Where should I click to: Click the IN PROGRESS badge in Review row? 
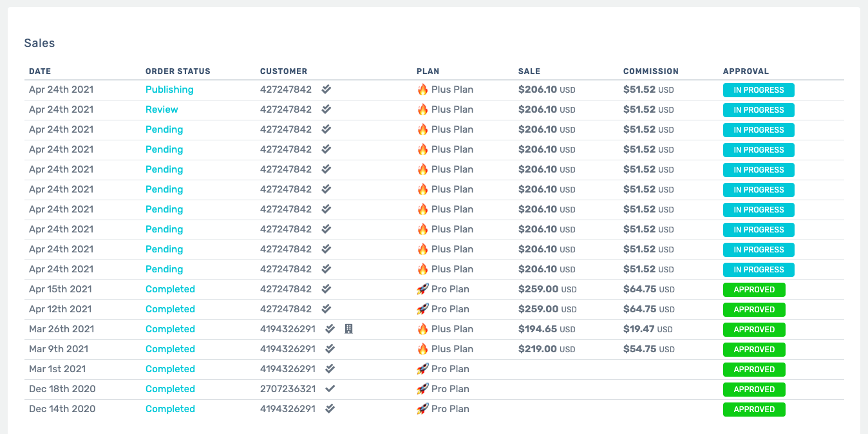click(759, 110)
